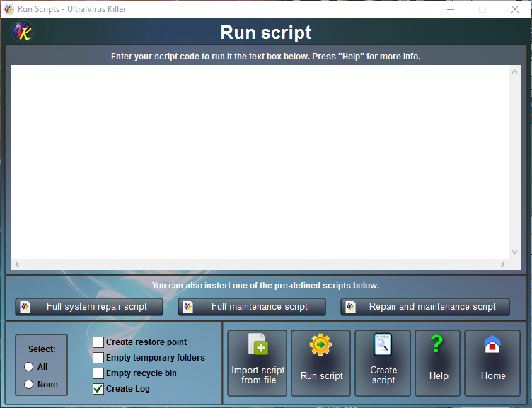Open the Create script notepad button
This screenshot has height=408, width=532.
pos(383,363)
